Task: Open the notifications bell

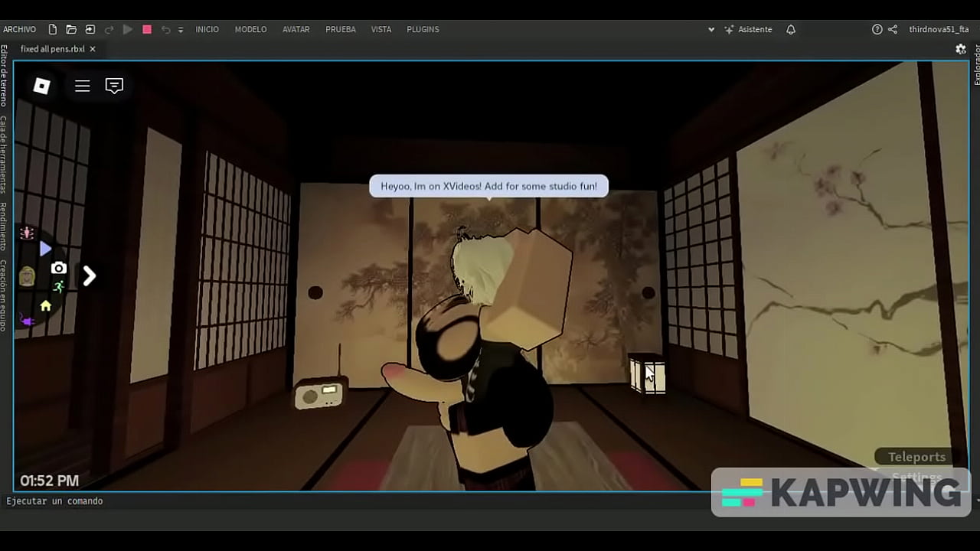Action: 791,29
